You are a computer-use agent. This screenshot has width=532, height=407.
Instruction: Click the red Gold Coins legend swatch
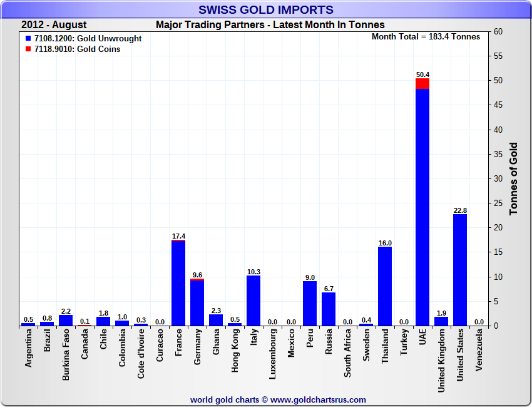(x=28, y=49)
